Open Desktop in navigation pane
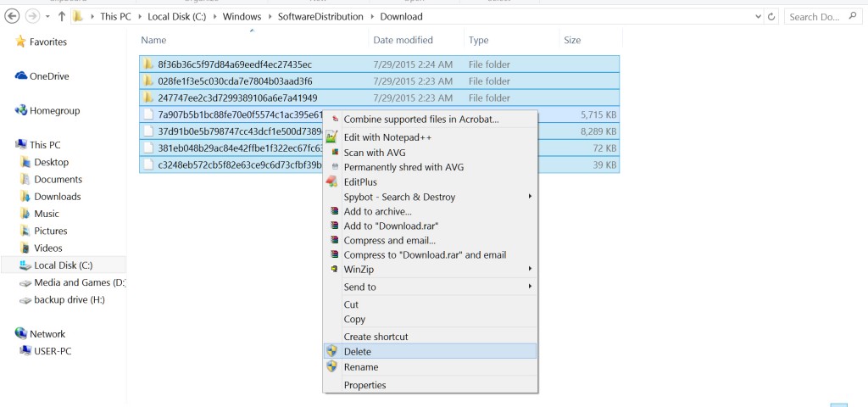 coord(52,162)
